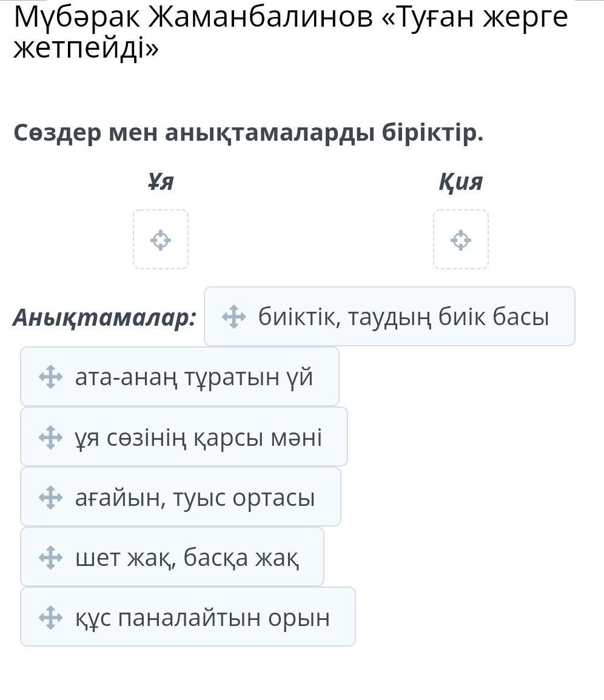
Task: Select the 'құс паналайтын орын' definition text
Action: (203, 617)
